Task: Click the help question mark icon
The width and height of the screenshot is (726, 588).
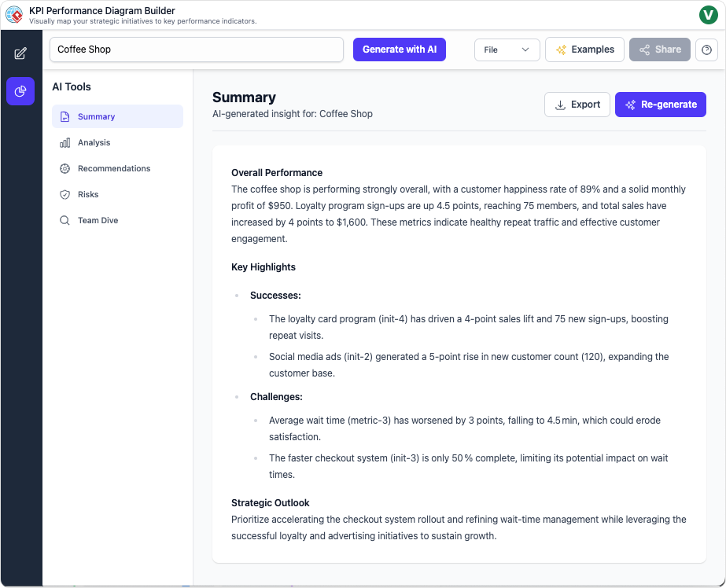Action: tap(706, 50)
